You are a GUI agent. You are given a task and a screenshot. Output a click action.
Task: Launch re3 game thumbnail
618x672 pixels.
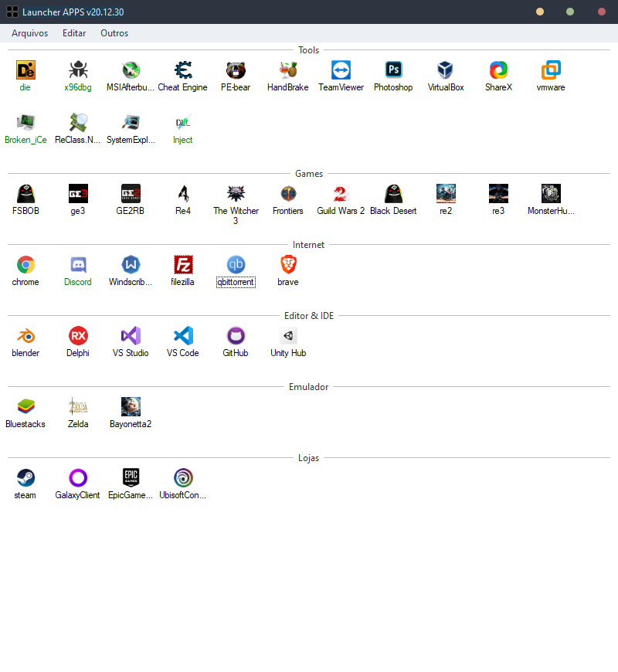498,193
